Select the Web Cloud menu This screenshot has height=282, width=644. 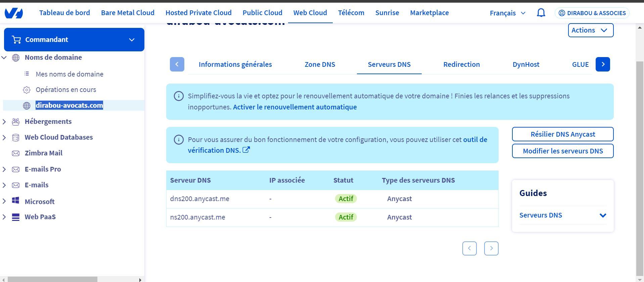point(310,13)
